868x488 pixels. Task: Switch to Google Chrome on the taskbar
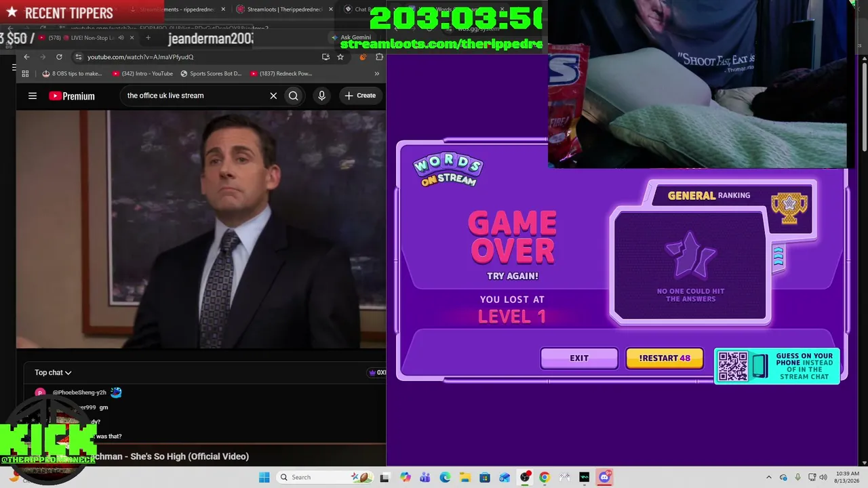(545, 477)
